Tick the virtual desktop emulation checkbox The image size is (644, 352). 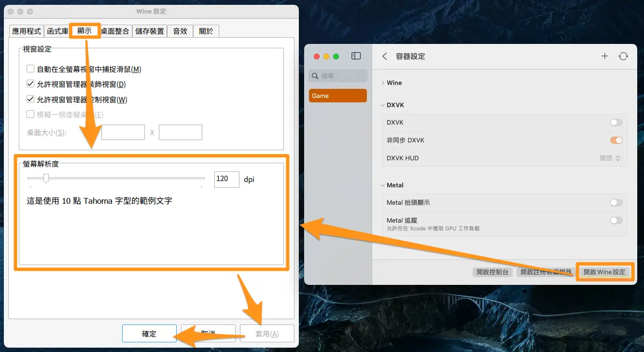30,114
